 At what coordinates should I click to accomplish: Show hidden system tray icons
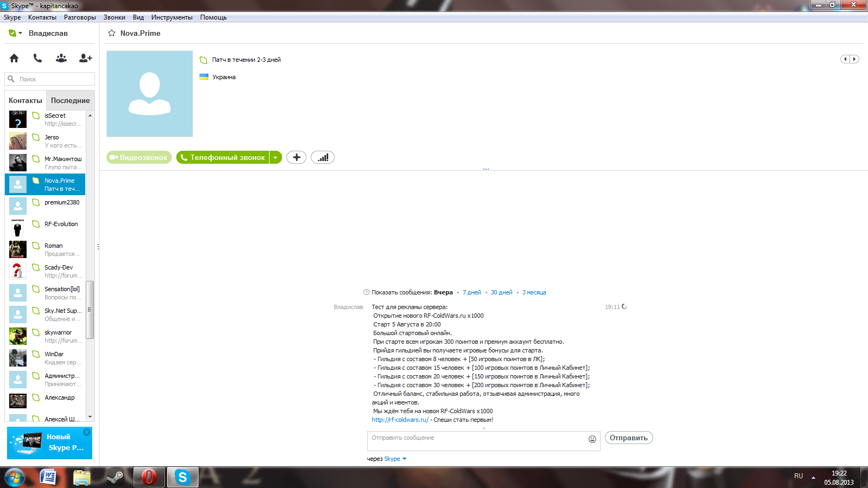tap(813, 478)
